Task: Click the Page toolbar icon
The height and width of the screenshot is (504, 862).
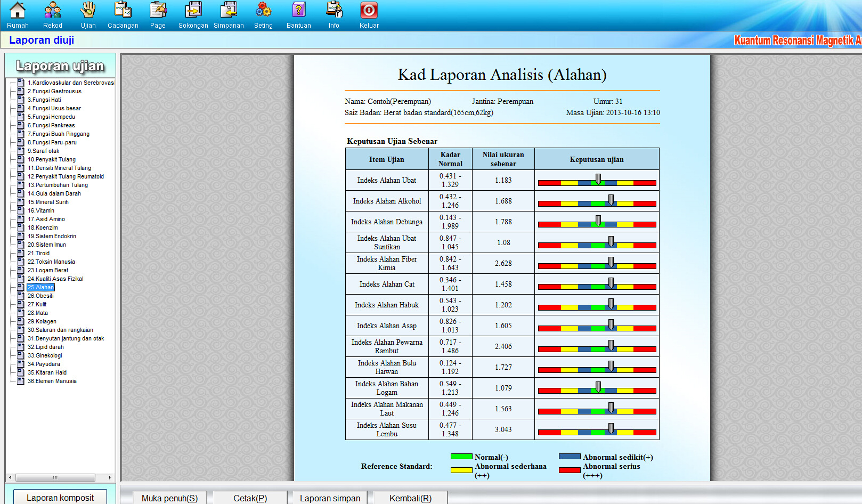Action: [x=158, y=15]
